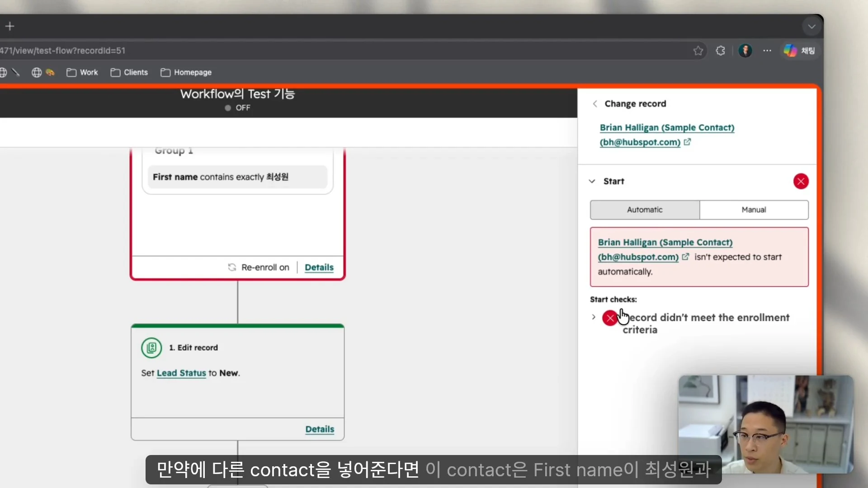Viewport: 868px width, 488px height.
Task: Click the Change record heading
Action: (x=635, y=103)
